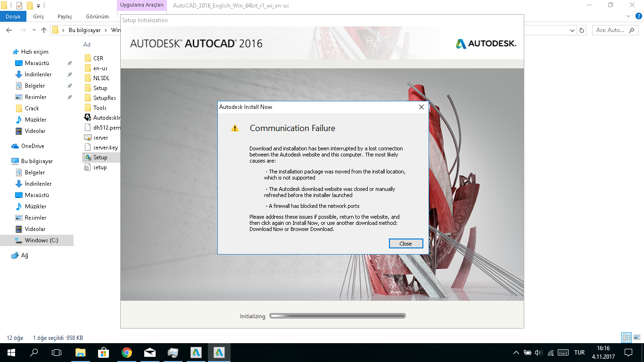The height and width of the screenshot is (362, 644).
Task: Switch to the Paylaş ribbon tab
Action: (65, 16)
